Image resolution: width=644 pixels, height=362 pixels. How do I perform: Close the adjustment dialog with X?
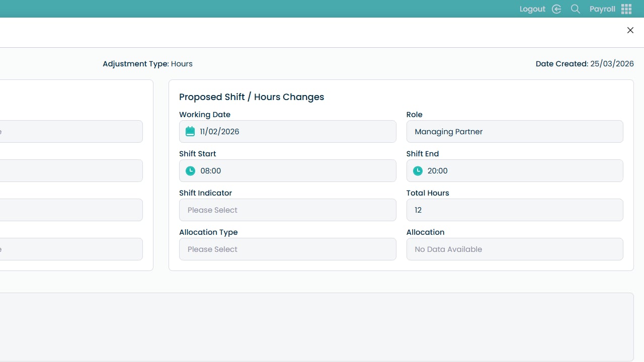coord(630,30)
